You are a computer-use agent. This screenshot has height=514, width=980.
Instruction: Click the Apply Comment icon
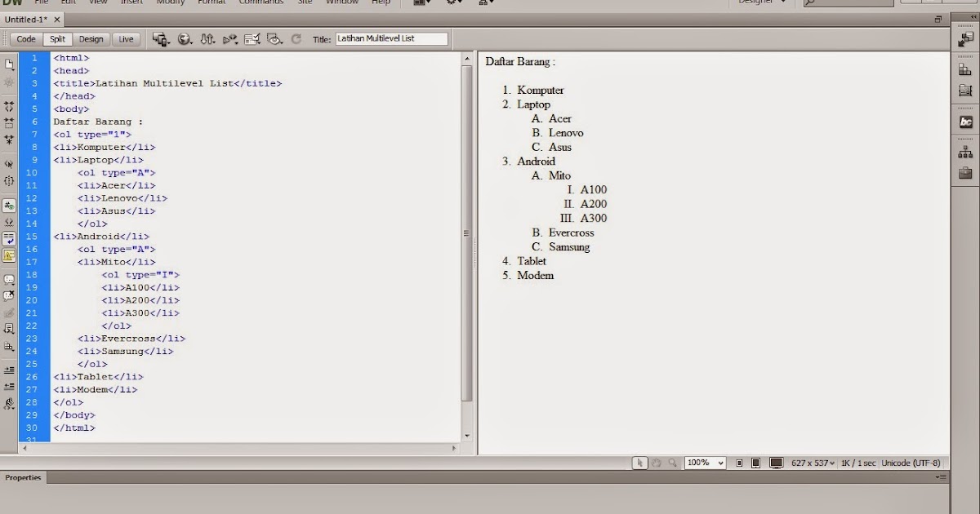click(x=9, y=280)
